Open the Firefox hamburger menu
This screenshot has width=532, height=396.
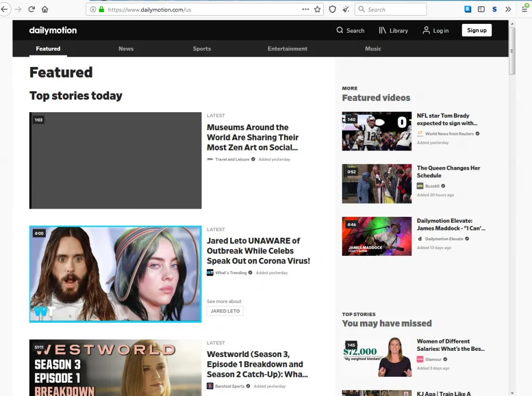tap(525, 9)
